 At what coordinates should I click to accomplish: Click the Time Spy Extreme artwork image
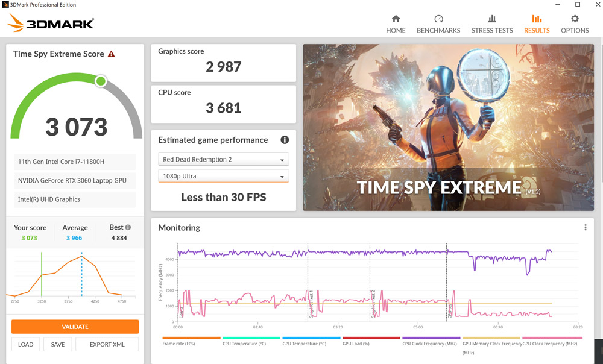click(449, 127)
